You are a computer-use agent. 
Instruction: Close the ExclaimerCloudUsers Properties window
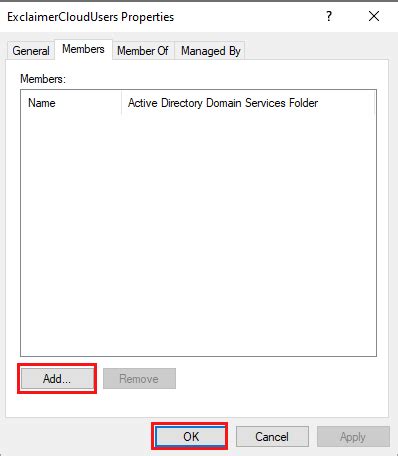374,16
